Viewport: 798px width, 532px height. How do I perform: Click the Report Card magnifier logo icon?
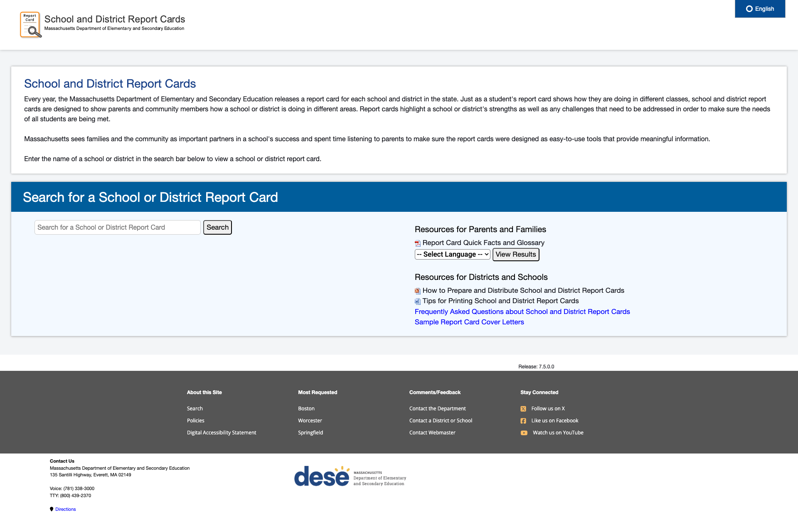click(x=31, y=25)
